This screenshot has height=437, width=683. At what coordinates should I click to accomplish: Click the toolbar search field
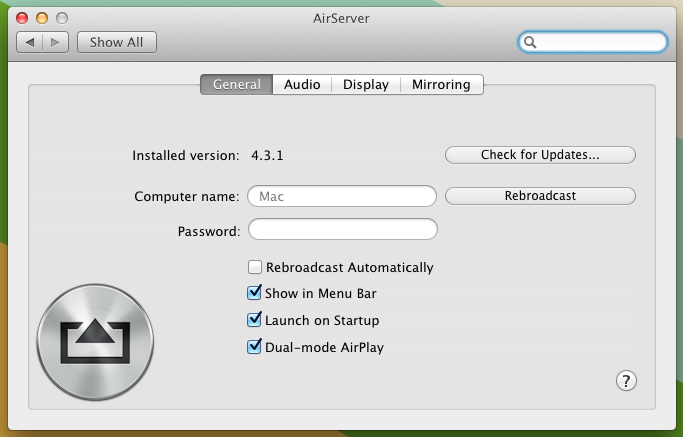(x=592, y=42)
